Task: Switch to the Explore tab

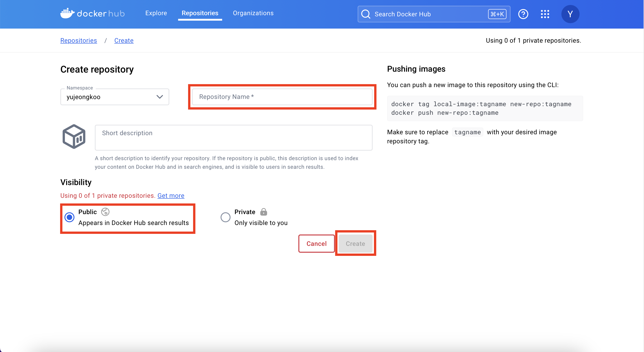Action: pos(156,13)
